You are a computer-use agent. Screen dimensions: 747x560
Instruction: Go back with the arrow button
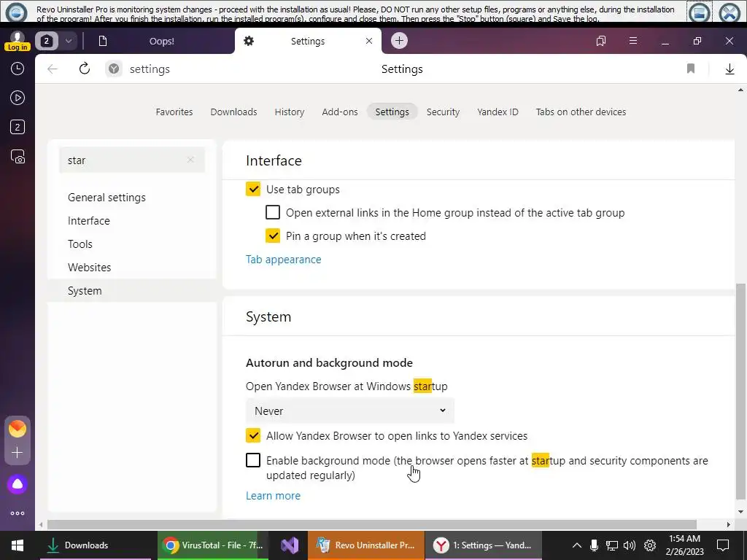coord(53,69)
